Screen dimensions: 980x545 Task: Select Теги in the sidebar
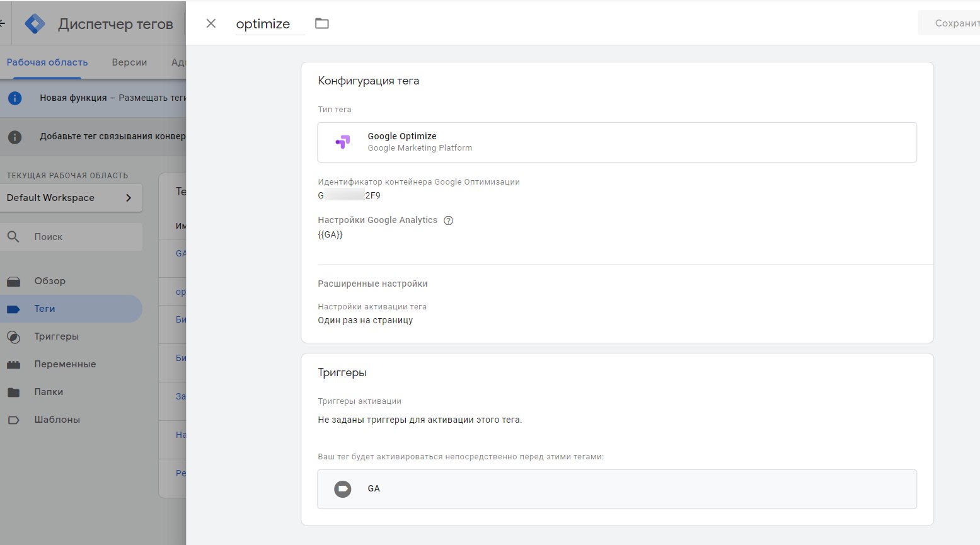coord(71,309)
